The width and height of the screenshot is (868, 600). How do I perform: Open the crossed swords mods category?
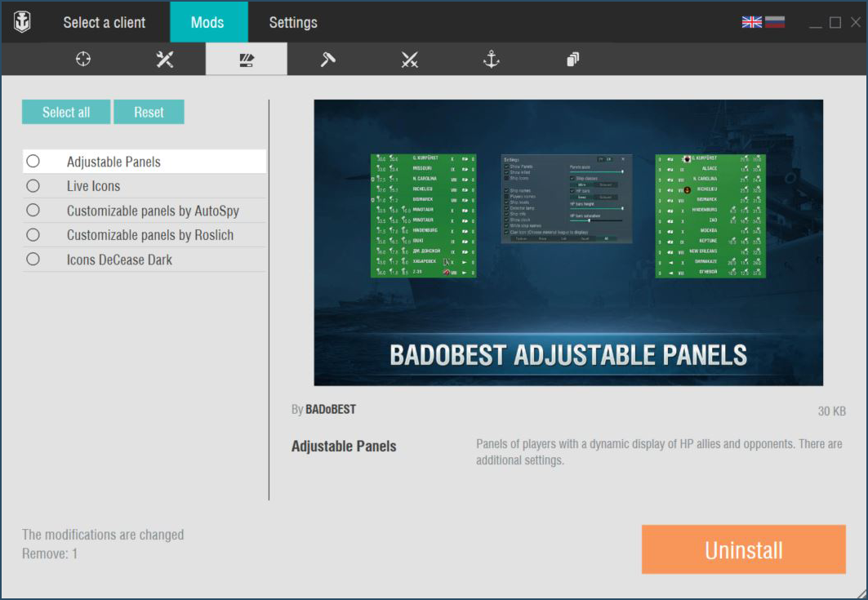(x=410, y=59)
